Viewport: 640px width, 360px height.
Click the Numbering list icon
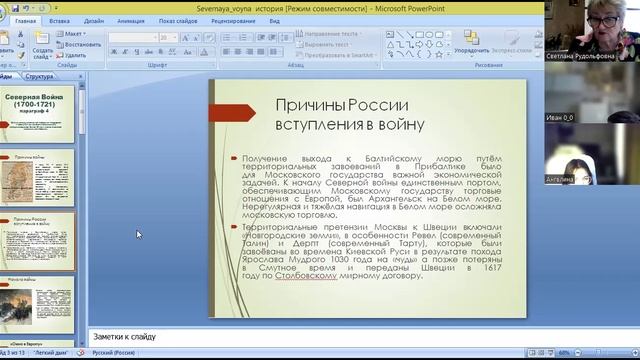point(243,38)
